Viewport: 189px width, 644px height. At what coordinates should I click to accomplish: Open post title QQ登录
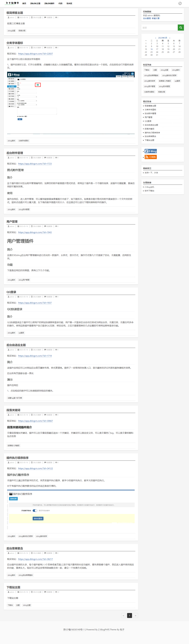click(11, 292)
